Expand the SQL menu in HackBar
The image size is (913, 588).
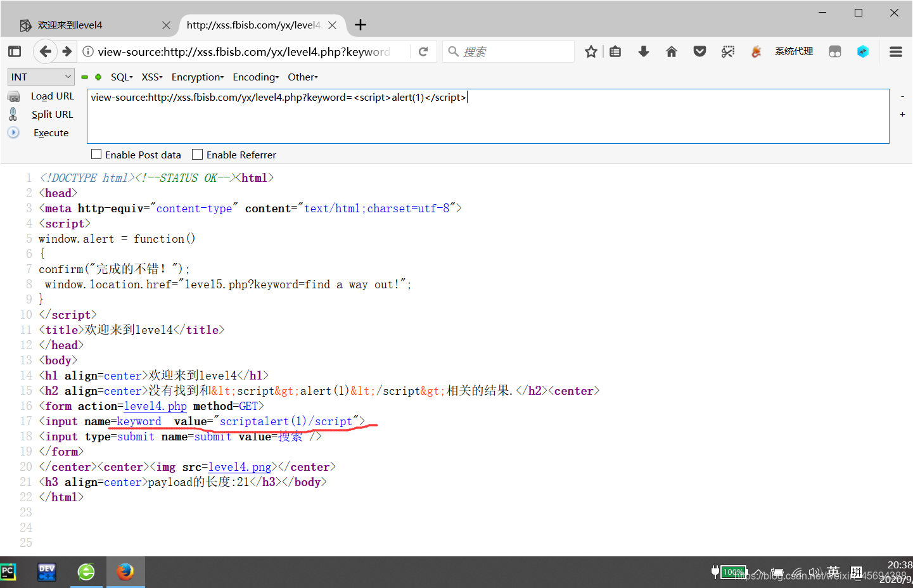[x=122, y=77]
